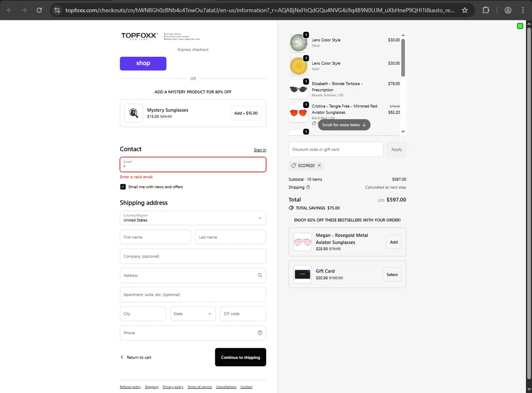The height and width of the screenshot is (393, 532).
Task: Bookmark this page with the star icon
Action: [x=465, y=10]
